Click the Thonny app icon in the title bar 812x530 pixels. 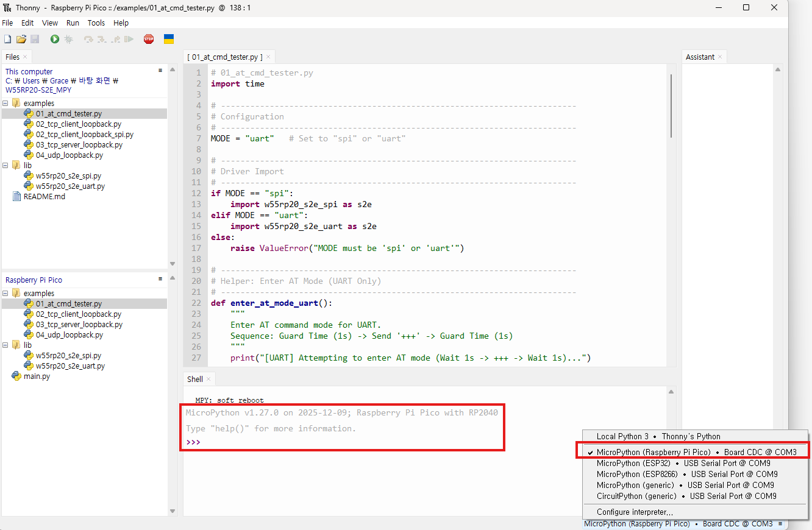(7, 8)
